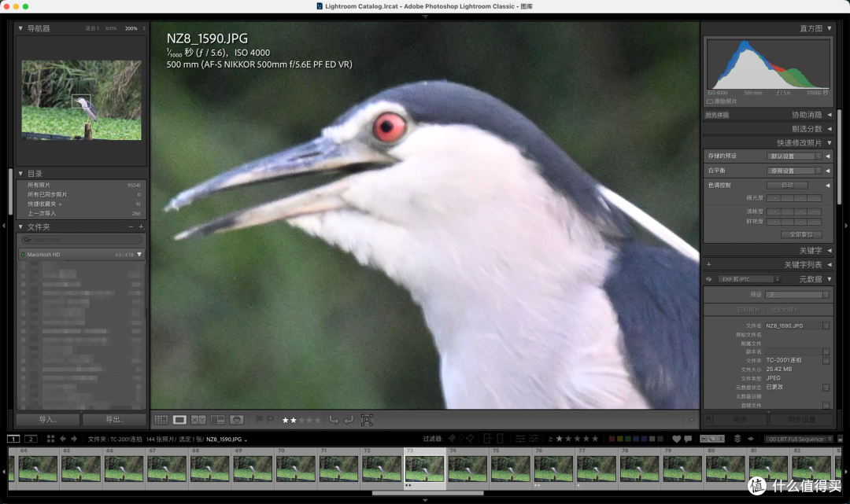
Task: Click the 导入... button
Action: point(48,420)
